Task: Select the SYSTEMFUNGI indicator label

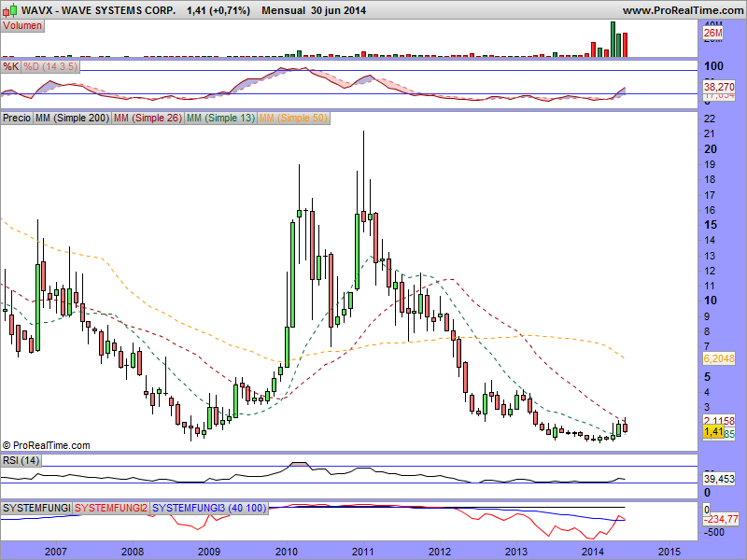Action: tap(36, 508)
